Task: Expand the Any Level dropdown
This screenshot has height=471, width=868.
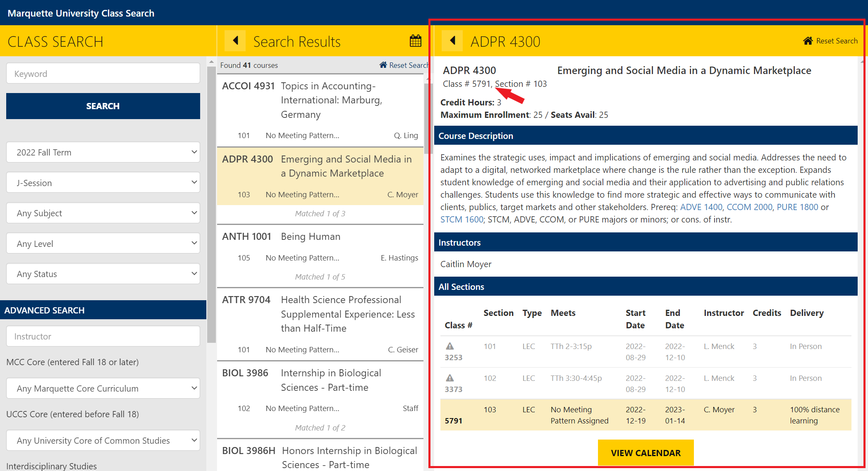Action: (103, 244)
